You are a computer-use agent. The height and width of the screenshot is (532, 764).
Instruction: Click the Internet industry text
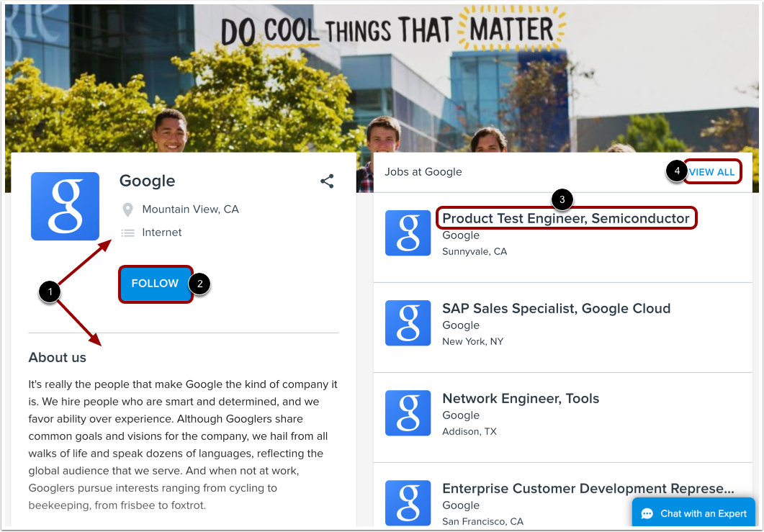(x=162, y=233)
